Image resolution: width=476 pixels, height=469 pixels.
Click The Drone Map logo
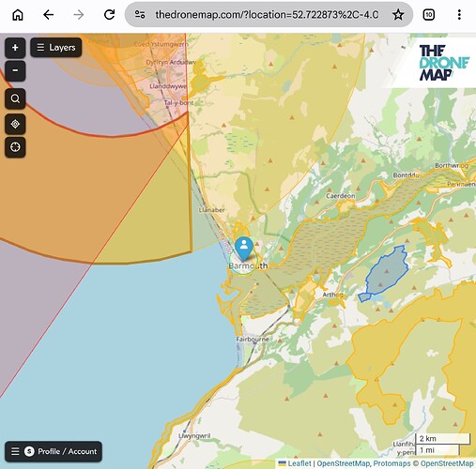coord(444,63)
